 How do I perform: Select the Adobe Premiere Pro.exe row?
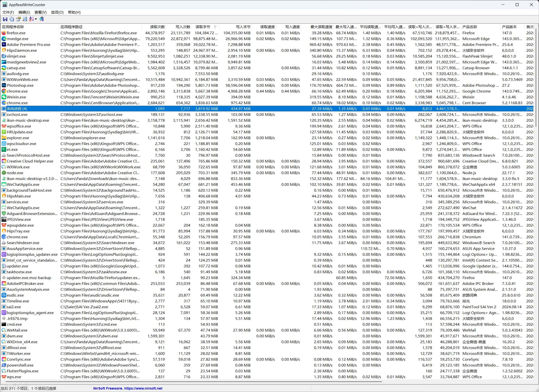28,45
